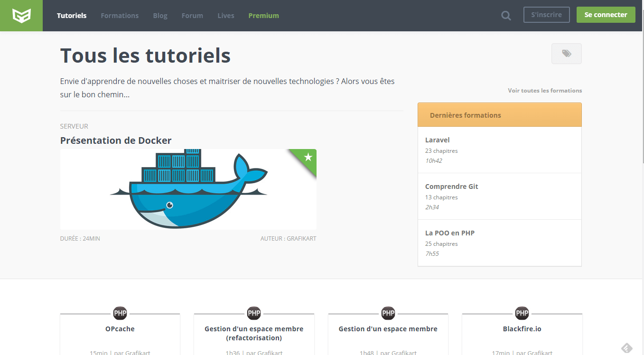Click the green star ribbon on Docker image
Image resolution: width=644 pixels, height=355 pixels.
tap(307, 158)
